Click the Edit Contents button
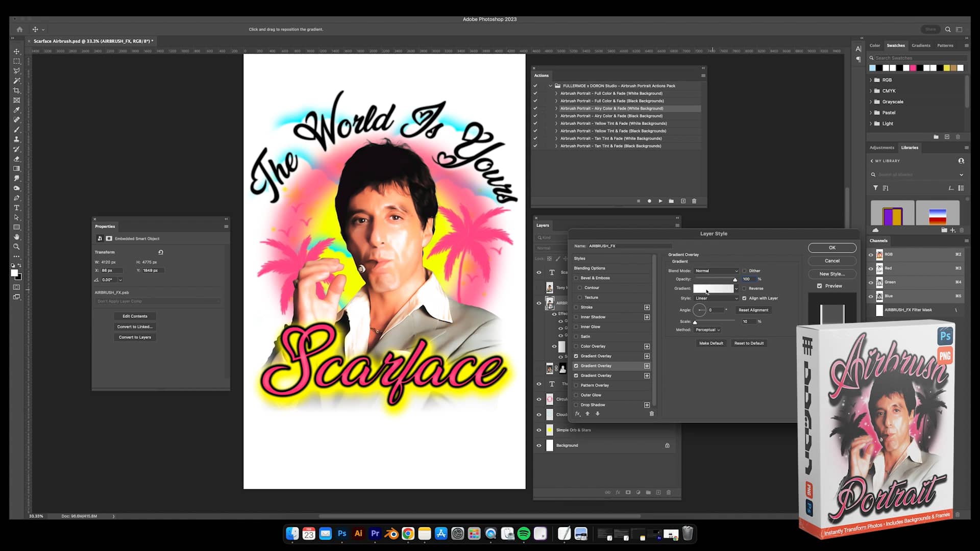Viewport: 980px width, 551px height. point(135,316)
